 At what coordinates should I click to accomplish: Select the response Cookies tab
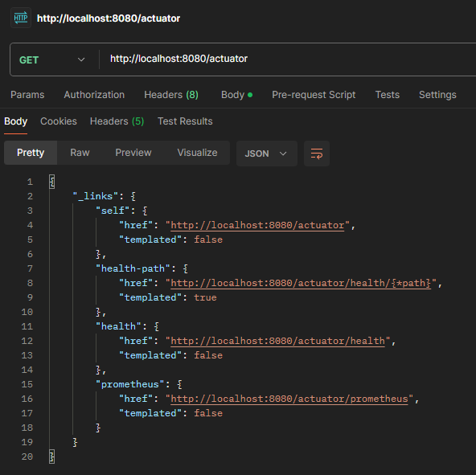pyautogui.click(x=59, y=121)
